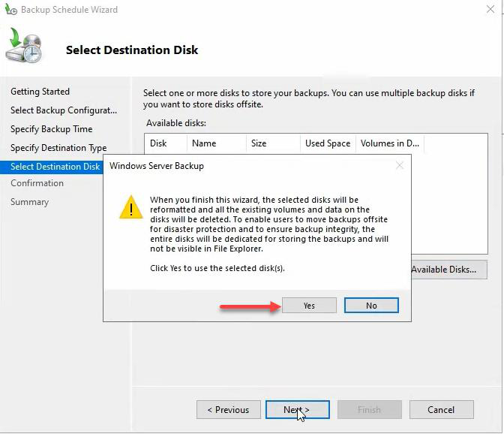Open the Specify Destination Type step
The image size is (504, 434).
point(58,148)
